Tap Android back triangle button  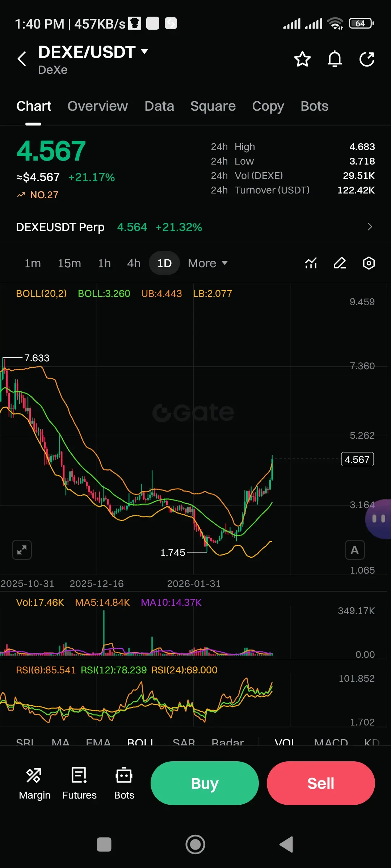pos(286,845)
